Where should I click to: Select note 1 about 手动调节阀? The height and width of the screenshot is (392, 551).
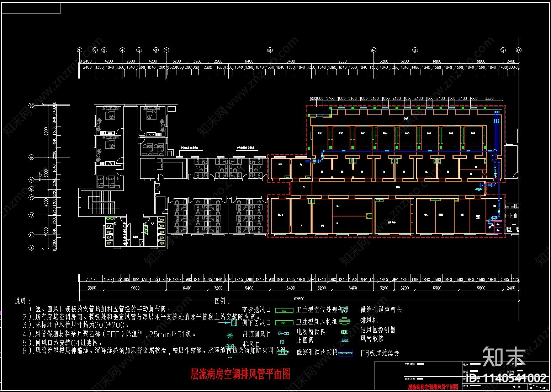(97, 309)
